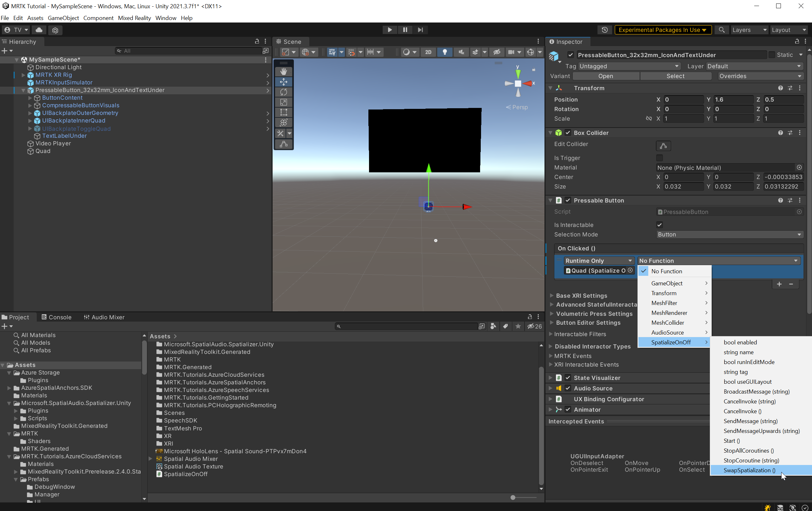
Task: Toggle scene lighting bulb icon
Action: [445, 52]
